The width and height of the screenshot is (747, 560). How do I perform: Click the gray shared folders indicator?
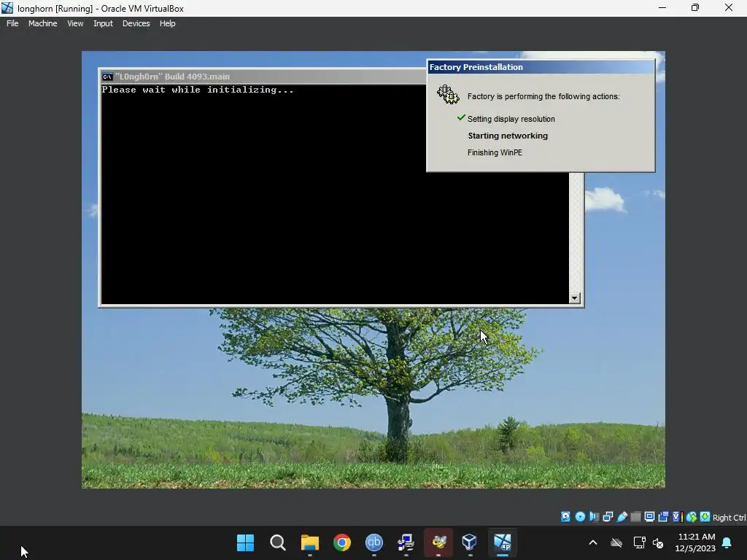pyautogui.click(x=635, y=517)
